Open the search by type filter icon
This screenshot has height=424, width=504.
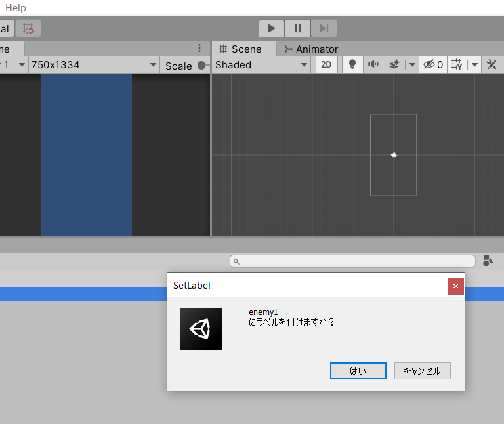[x=488, y=261]
